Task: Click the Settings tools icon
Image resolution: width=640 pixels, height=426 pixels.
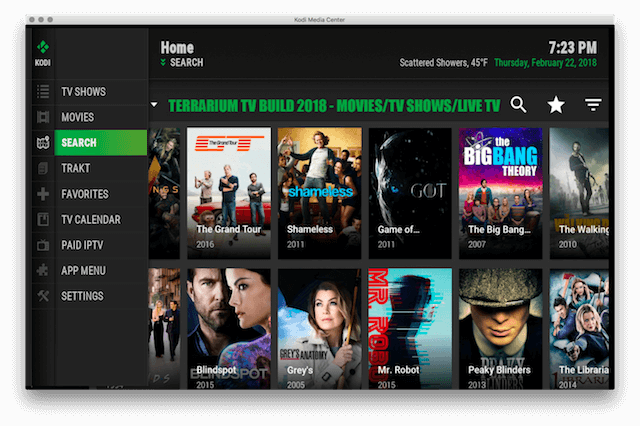Action: [x=43, y=296]
